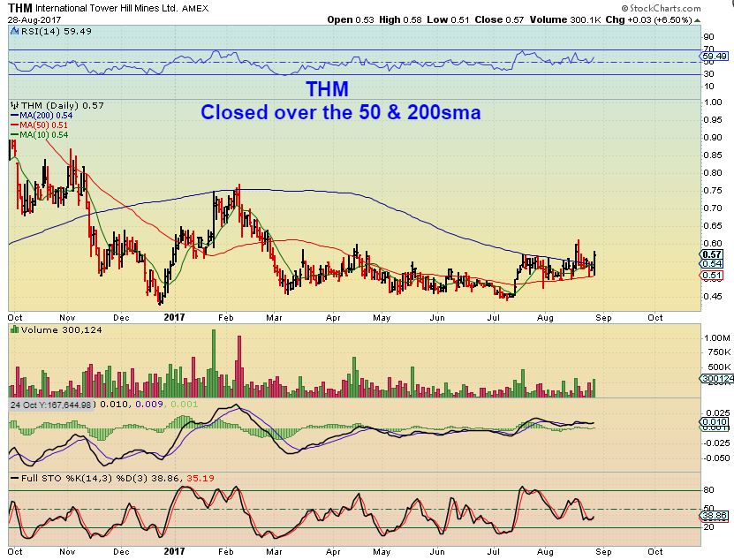Click the blue annotation 'Closed over the 50 & 200sma'
Image resolution: width=734 pixels, height=560 pixels.
point(340,112)
